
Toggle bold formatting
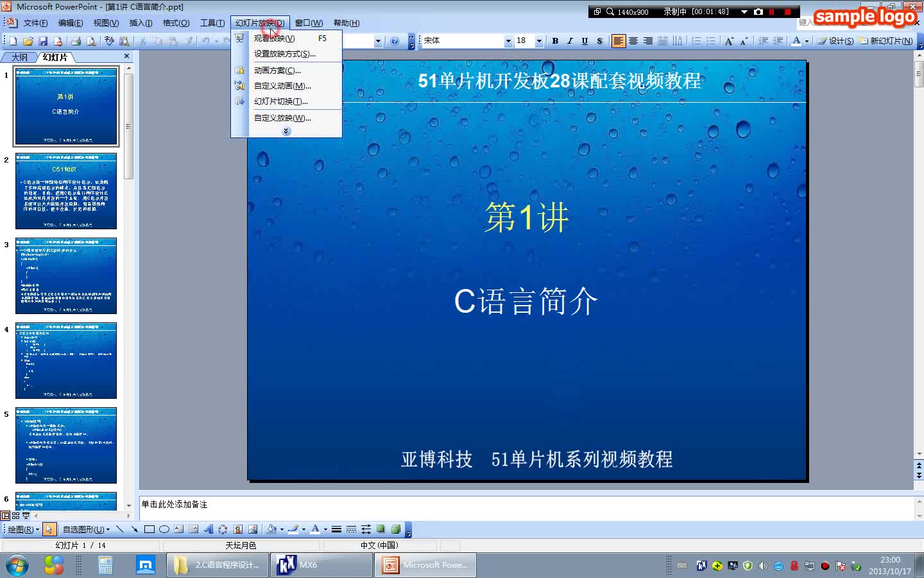click(555, 41)
